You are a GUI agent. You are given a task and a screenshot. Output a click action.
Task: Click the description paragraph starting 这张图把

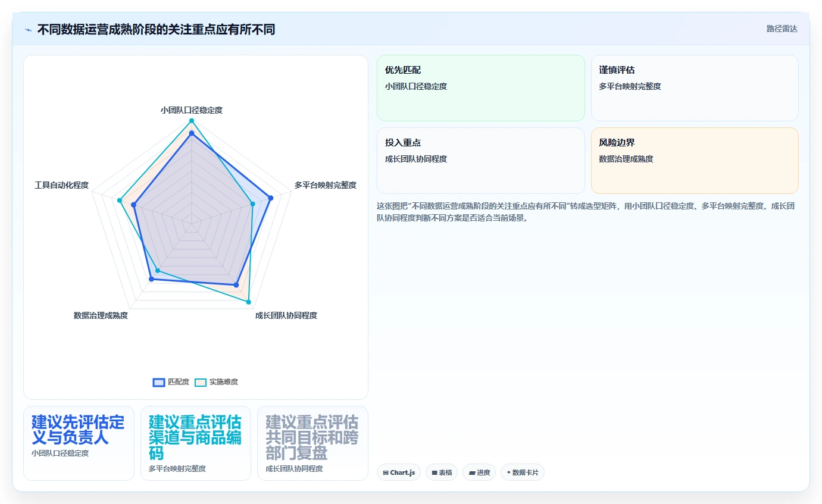click(x=587, y=212)
